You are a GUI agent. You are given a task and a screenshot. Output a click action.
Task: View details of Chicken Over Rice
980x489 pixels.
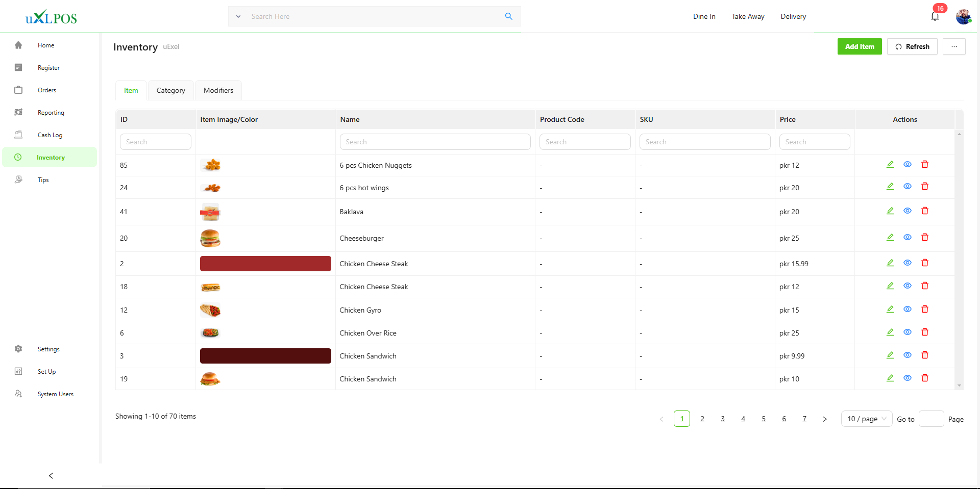907,332
